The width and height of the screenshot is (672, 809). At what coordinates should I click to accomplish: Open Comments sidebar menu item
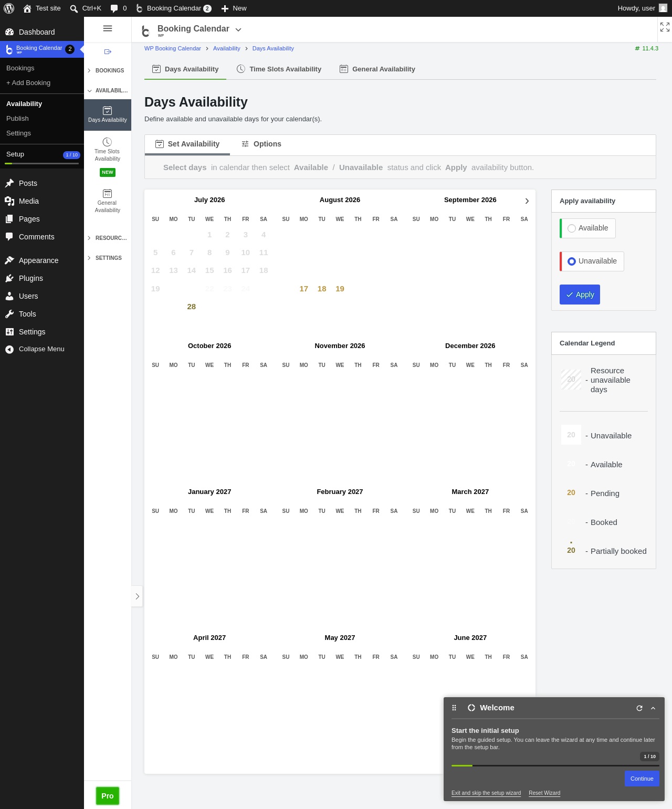(x=42, y=237)
